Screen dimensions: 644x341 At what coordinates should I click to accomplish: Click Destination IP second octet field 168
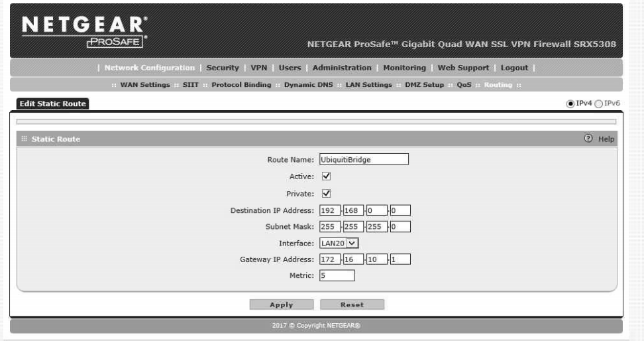(x=353, y=210)
